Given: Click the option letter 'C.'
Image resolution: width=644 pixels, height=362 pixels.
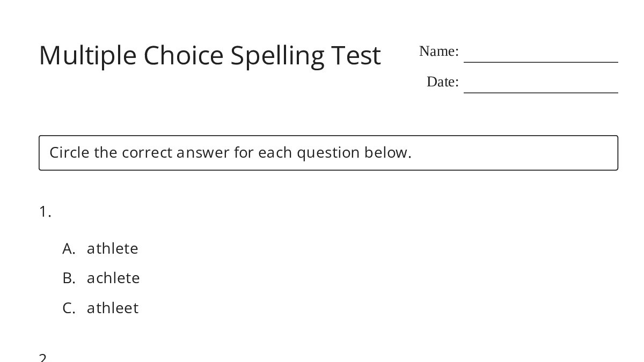Looking at the screenshot, I should (69, 308).
